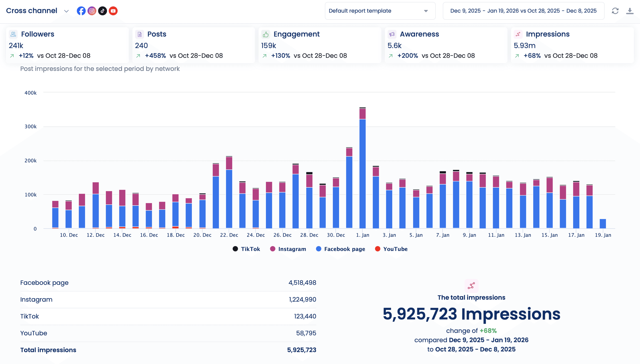Click the TikTok network icon
Screen dimensions: 640x364
(x=102, y=11)
